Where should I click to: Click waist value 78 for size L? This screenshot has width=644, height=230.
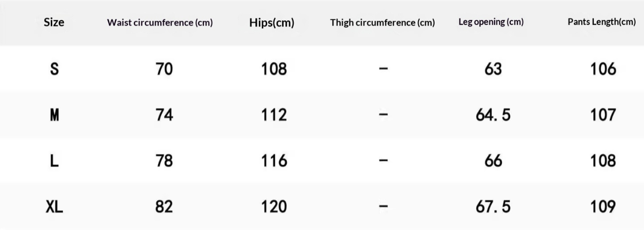(164, 161)
